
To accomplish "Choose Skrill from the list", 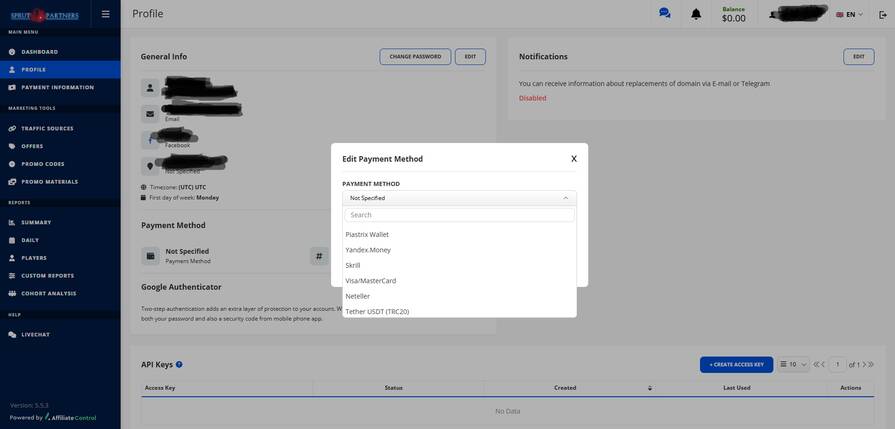I will pos(353,266).
